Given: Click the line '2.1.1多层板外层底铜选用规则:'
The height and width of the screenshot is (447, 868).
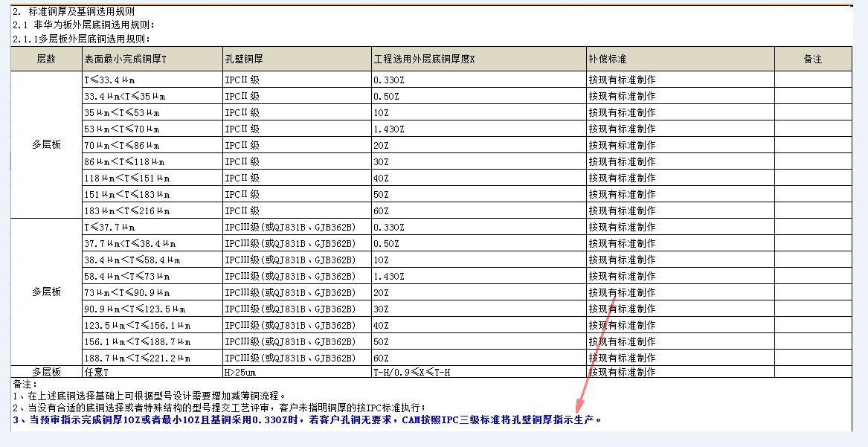Looking at the screenshot, I should (x=82, y=39).
